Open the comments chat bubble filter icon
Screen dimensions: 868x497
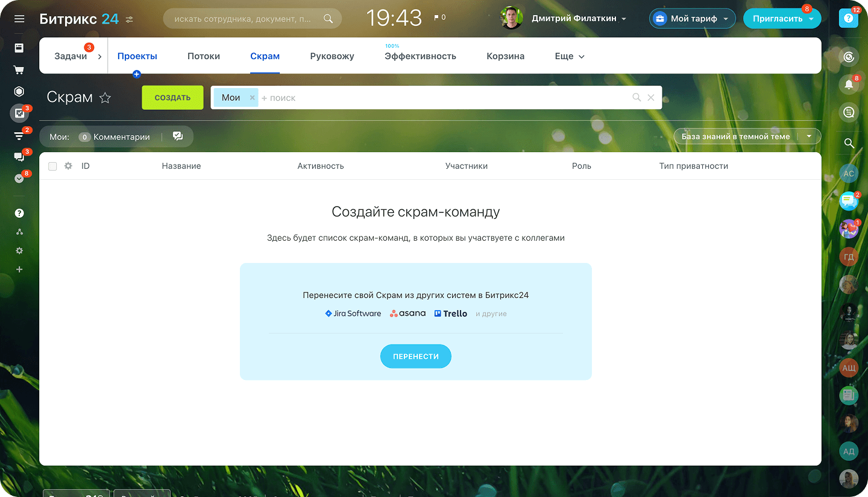coord(178,136)
